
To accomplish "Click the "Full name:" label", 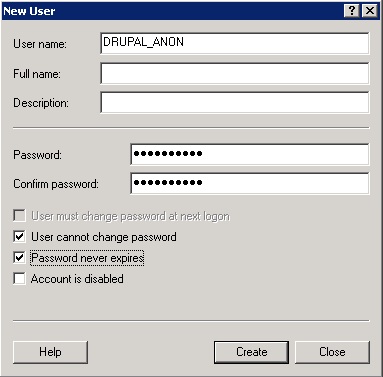I will pos(37,74).
